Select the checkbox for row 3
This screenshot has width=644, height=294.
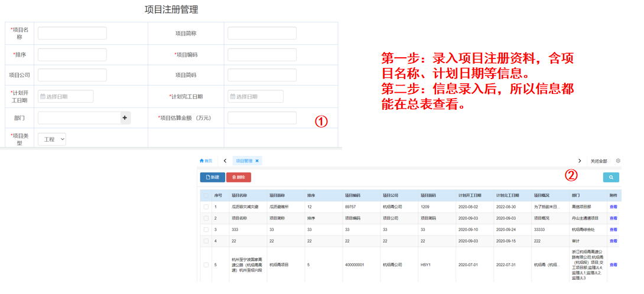[206, 230]
